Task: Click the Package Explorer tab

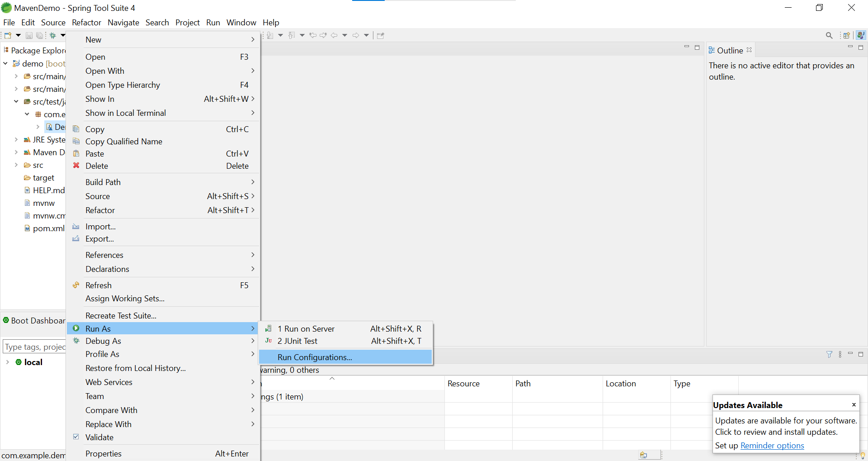Action: tap(35, 50)
